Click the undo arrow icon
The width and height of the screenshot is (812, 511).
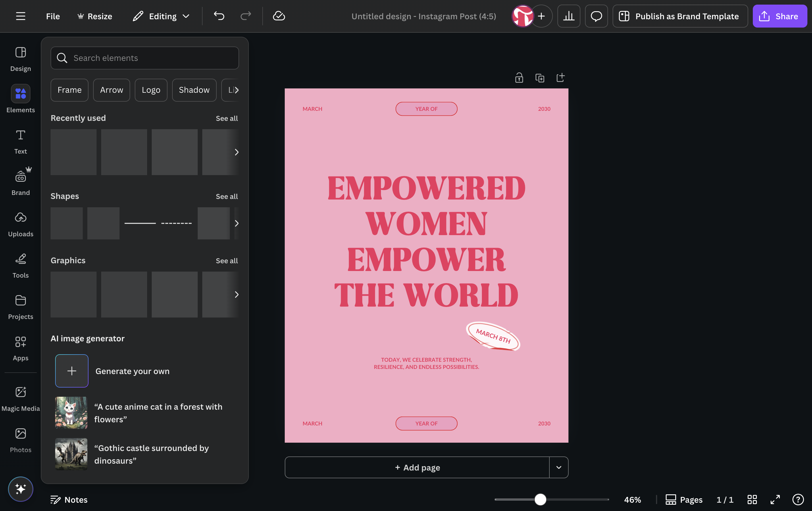pyautogui.click(x=219, y=16)
